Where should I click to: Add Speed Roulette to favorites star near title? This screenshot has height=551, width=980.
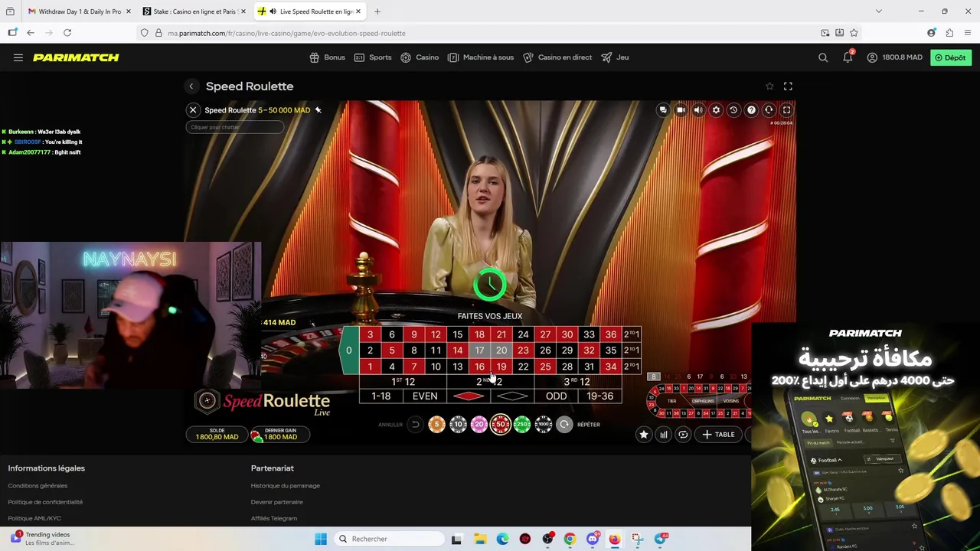tap(769, 86)
